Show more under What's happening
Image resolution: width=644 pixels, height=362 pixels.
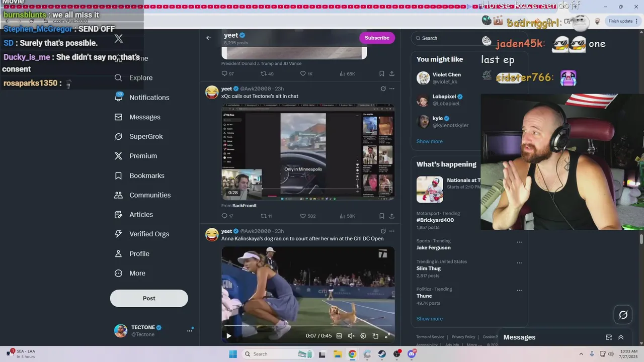430,319
